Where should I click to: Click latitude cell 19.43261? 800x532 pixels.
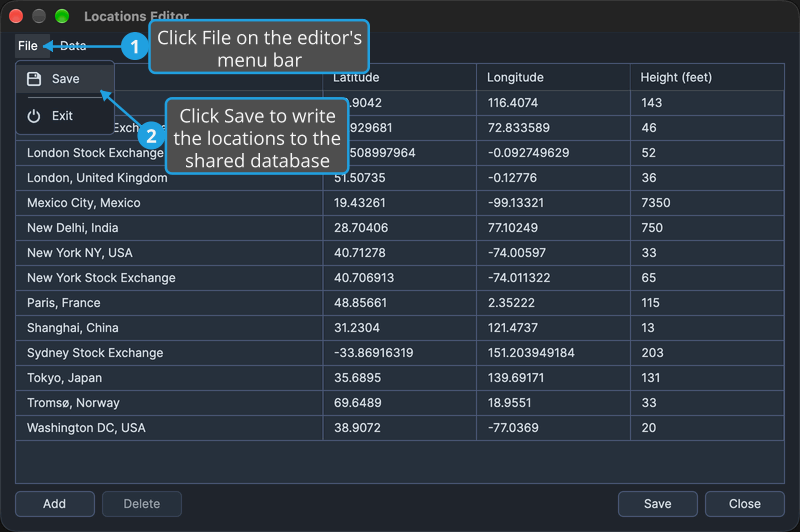click(x=399, y=202)
